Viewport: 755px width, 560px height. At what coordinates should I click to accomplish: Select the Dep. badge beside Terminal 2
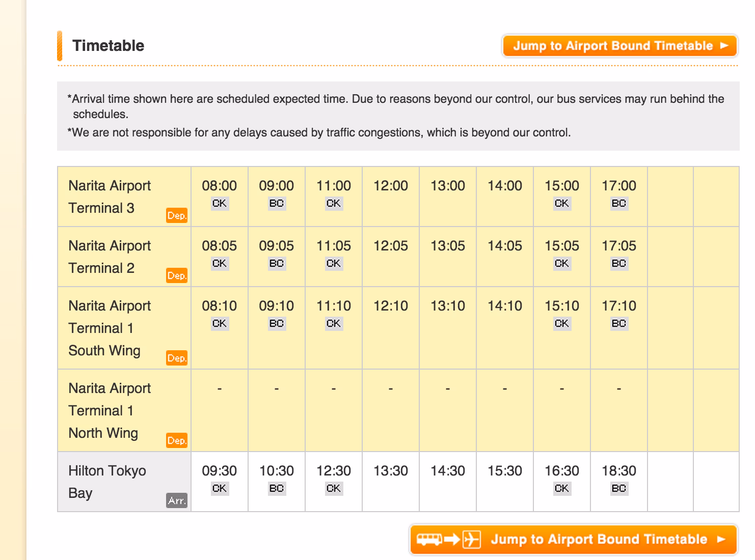click(177, 275)
